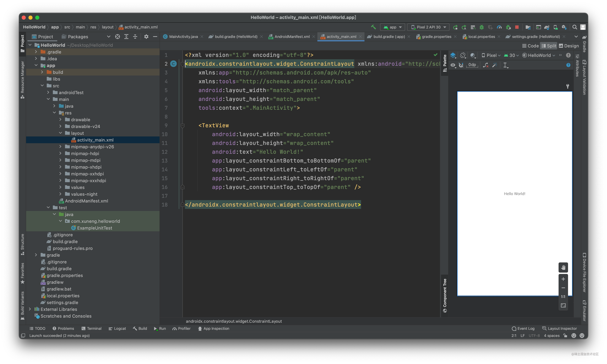Click the pan hand icon in preview

pyautogui.click(x=563, y=267)
